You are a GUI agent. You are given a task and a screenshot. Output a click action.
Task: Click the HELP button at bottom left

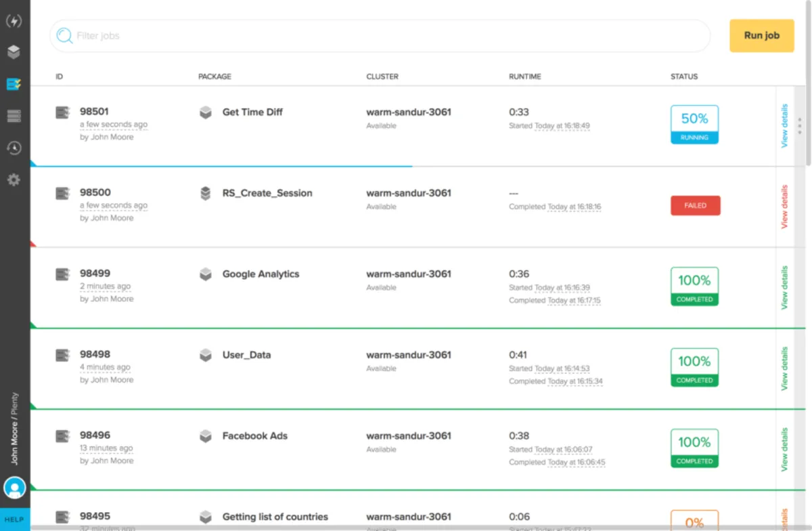tap(15, 519)
